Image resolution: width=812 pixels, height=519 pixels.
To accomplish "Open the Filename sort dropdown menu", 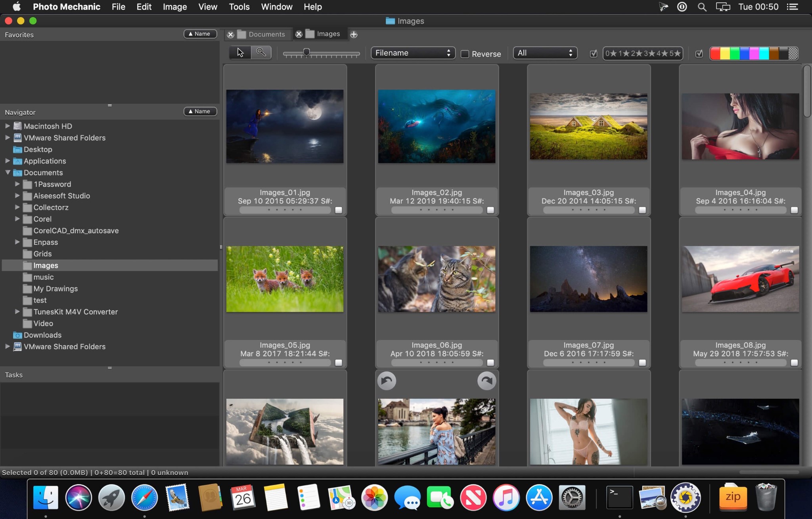I will coord(412,53).
